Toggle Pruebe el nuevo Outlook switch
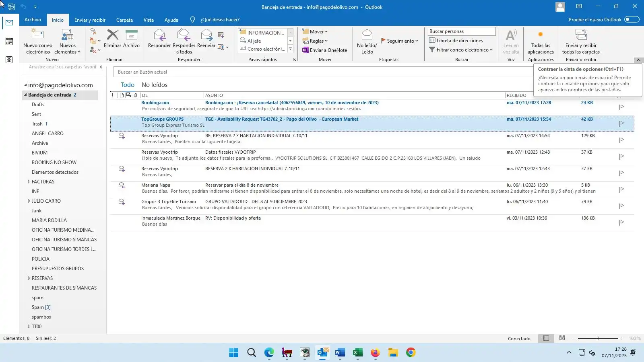The image size is (644, 362). (x=632, y=19)
